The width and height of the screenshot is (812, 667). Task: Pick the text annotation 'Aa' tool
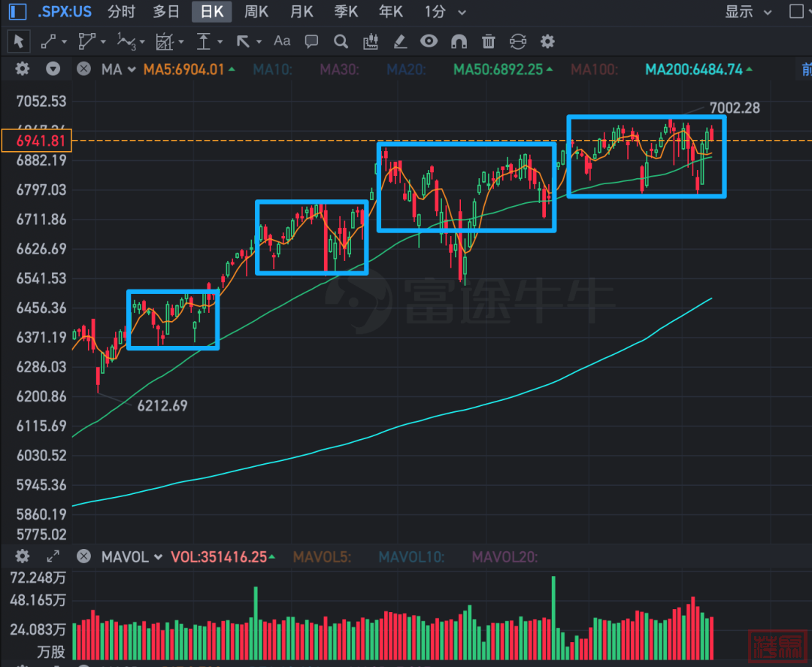282,41
